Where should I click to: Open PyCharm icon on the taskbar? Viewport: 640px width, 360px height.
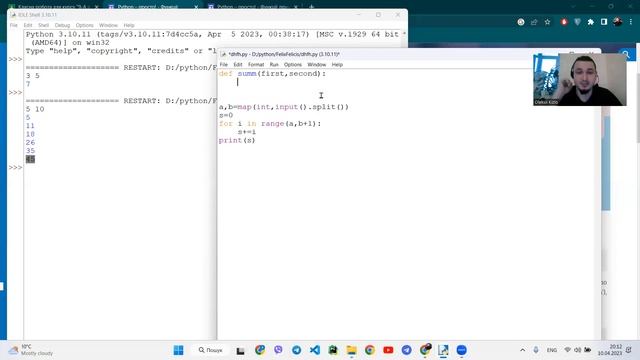click(333, 350)
